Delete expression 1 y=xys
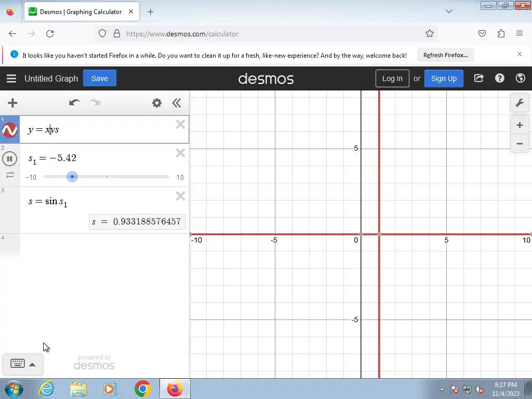The width and height of the screenshot is (532, 399). tap(180, 125)
